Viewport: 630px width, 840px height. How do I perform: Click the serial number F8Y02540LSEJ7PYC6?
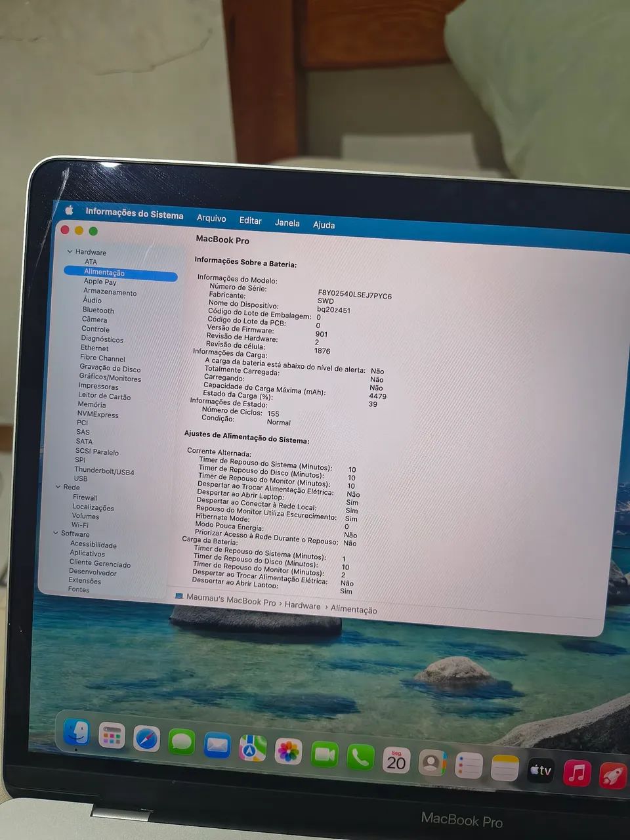click(355, 295)
